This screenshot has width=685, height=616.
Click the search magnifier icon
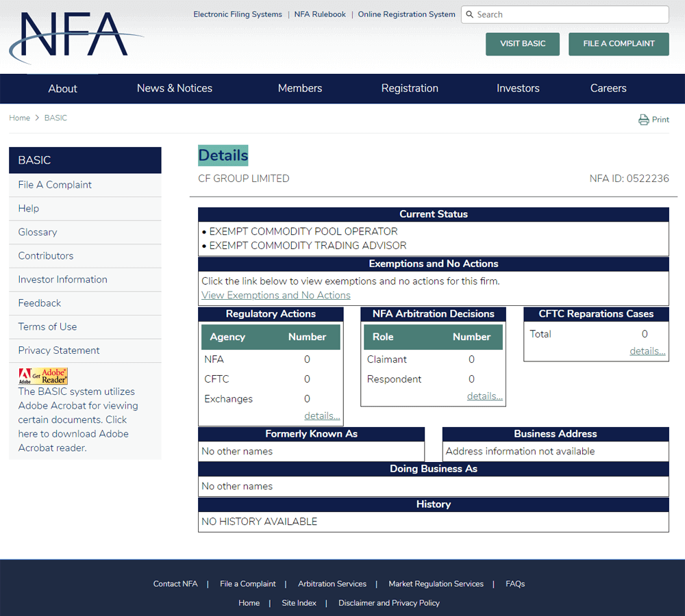pos(469,14)
